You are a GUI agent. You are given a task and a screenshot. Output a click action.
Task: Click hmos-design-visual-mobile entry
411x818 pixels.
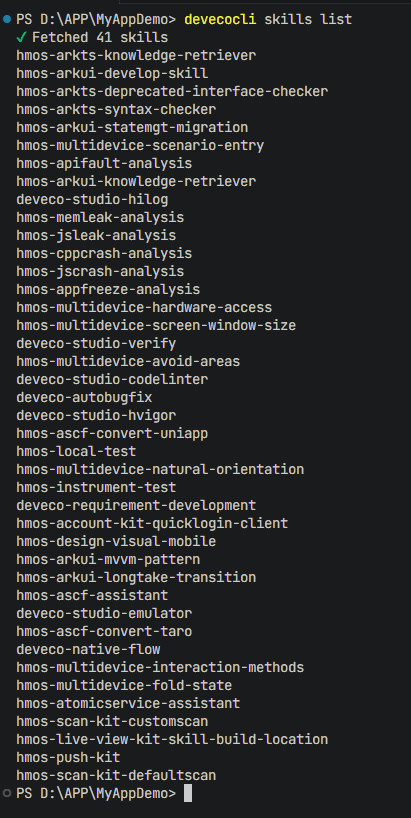tap(116, 542)
